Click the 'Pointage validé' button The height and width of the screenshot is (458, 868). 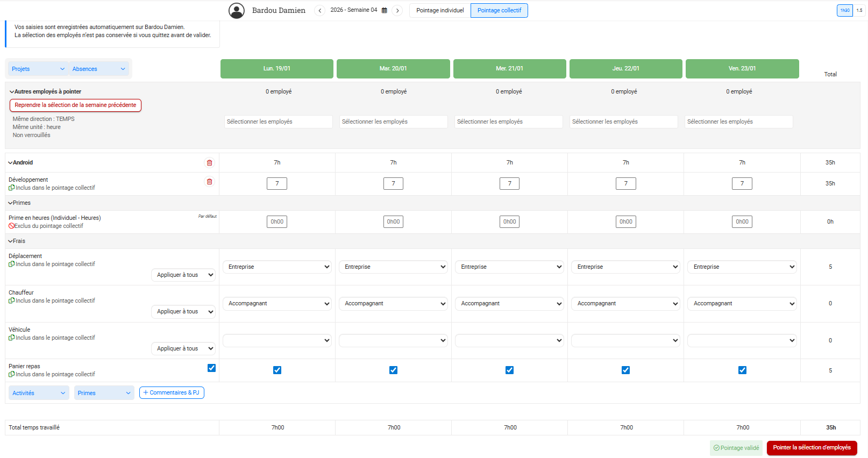pyautogui.click(x=736, y=448)
